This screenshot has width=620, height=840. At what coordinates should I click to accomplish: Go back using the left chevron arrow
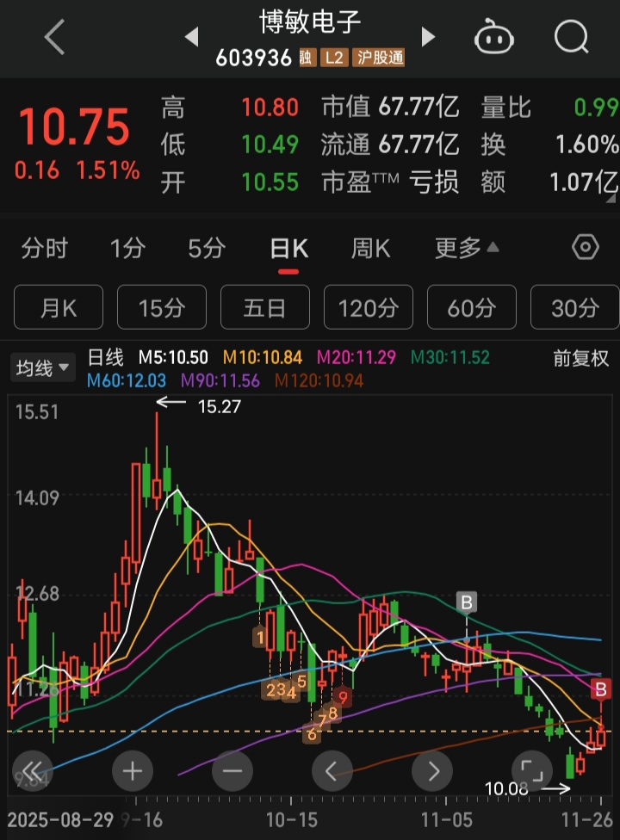coord(54,37)
